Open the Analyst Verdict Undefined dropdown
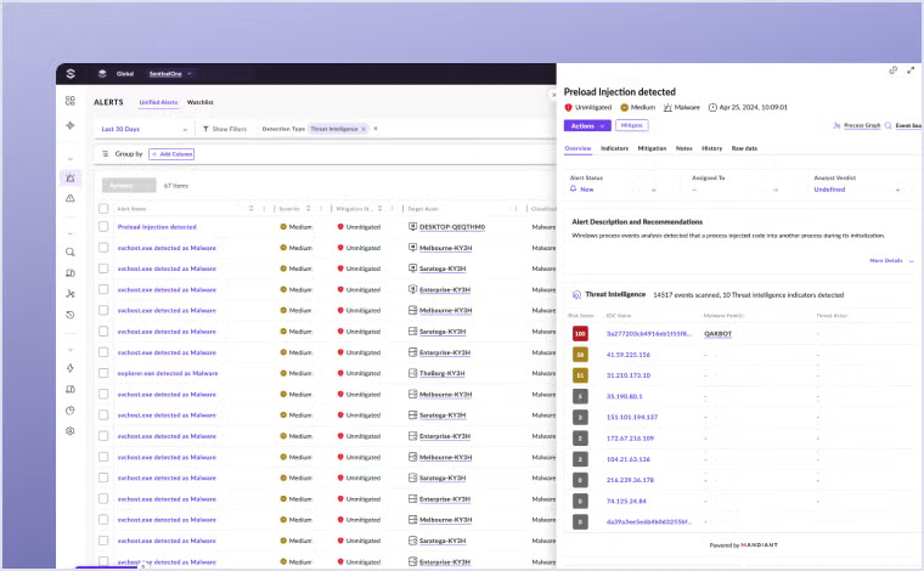 tap(857, 190)
